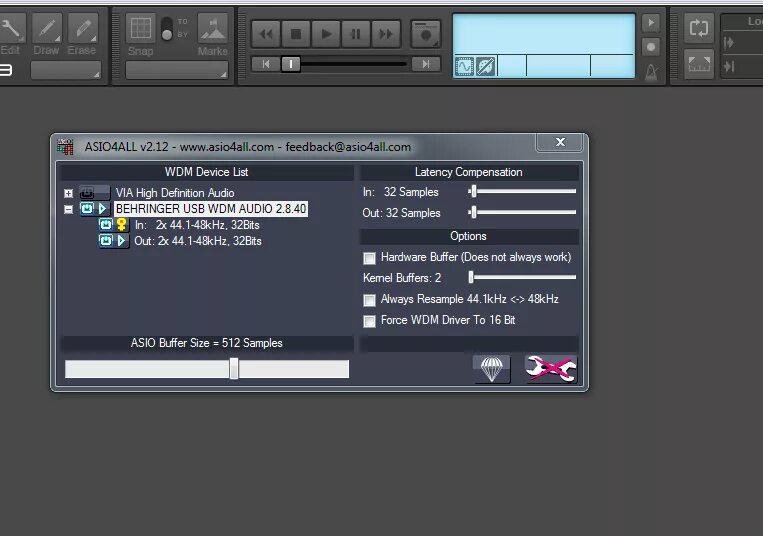Click the Pause transport button

pyautogui.click(x=356, y=34)
